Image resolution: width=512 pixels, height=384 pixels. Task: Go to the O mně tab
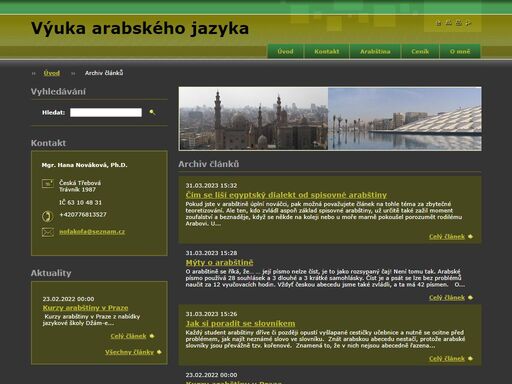460,51
